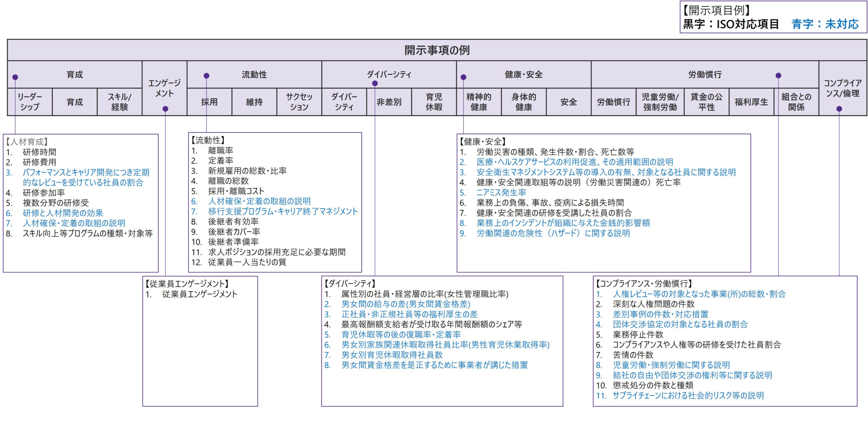
Task: Click the purple dot in 健康・安全 header
Action: 463,77
